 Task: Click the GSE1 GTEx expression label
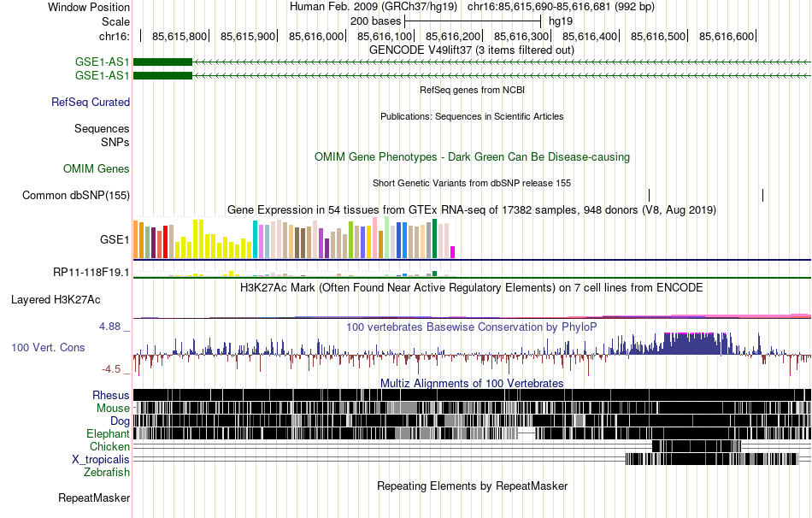click(115, 239)
